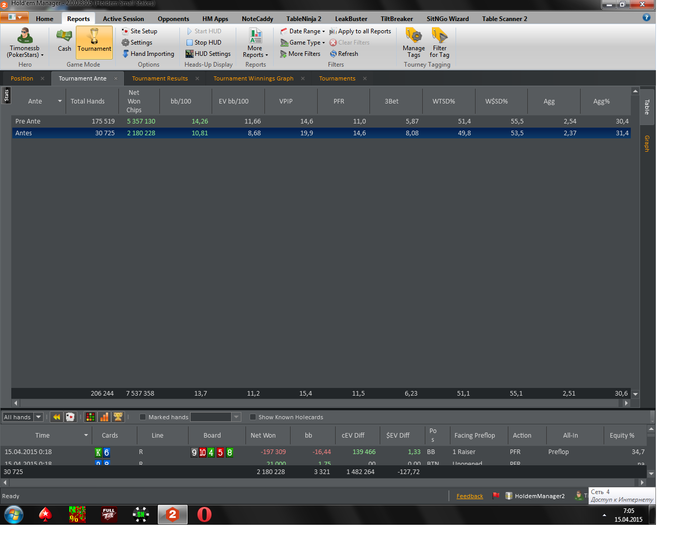Sort by Net Won Chips column

134,101
